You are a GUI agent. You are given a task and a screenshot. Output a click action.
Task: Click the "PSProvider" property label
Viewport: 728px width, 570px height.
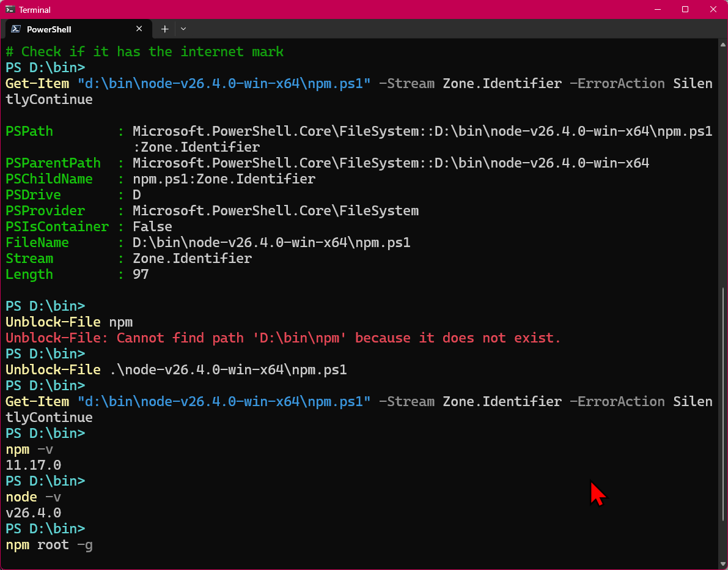point(45,211)
